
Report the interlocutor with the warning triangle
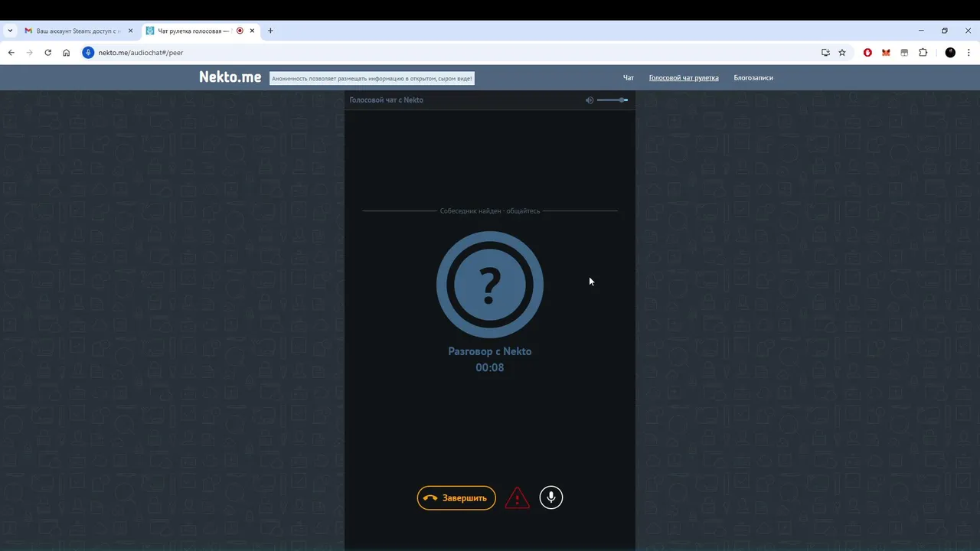[x=518, y=498]
